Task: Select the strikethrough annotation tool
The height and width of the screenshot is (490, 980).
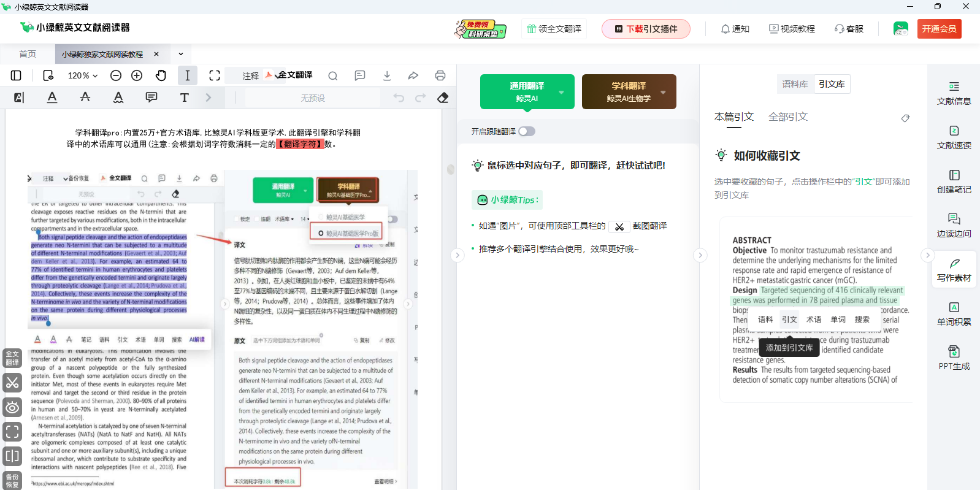Action: [85, 97]
